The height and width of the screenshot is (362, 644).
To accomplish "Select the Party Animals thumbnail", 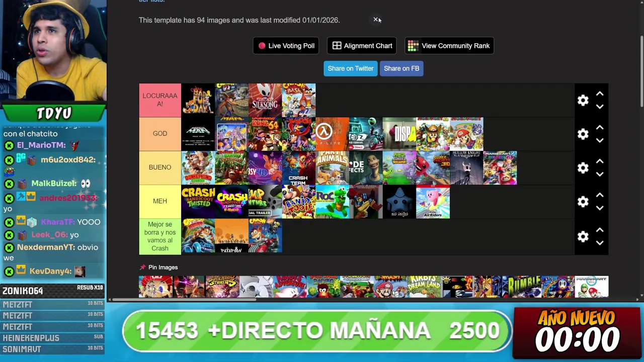I will [332, 167].
